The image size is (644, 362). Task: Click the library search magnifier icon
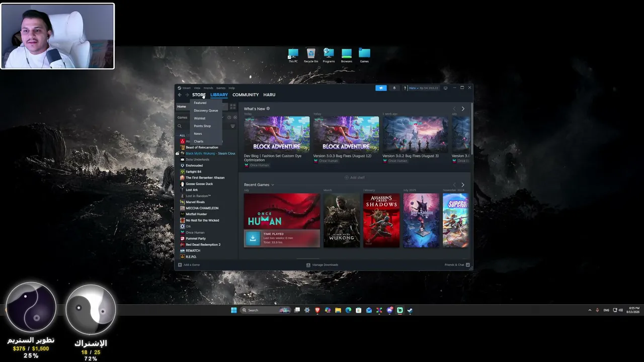point(179,126)
